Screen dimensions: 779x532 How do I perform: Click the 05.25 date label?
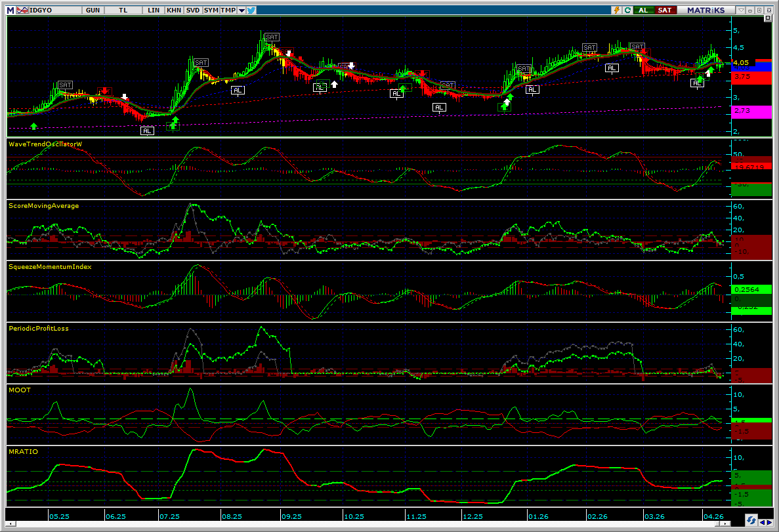click(59, 517)
